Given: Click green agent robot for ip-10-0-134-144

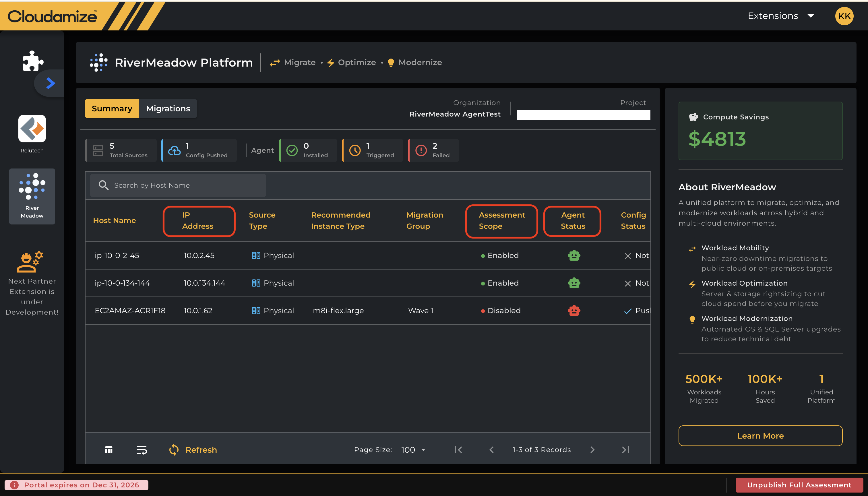Looking at the screenshot, I should click(574, 283).
